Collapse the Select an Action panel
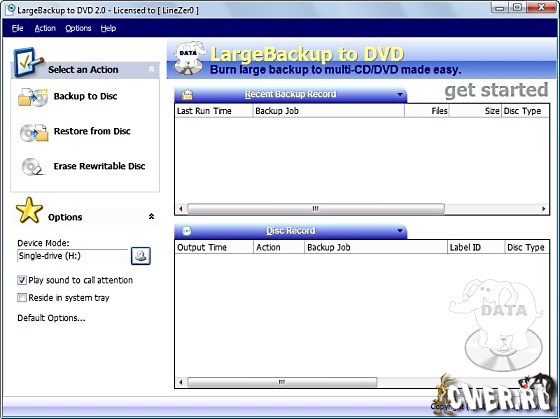The width and height of the screenshot is (560, 419). [151, 69]
